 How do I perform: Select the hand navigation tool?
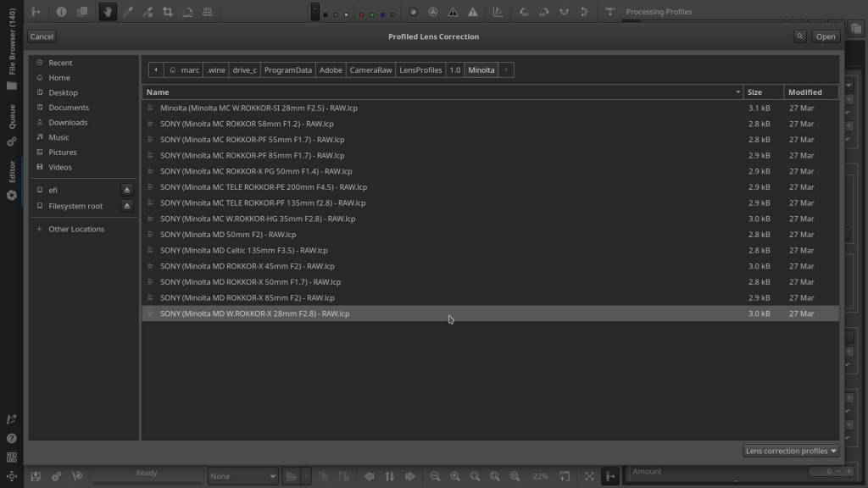108,12
